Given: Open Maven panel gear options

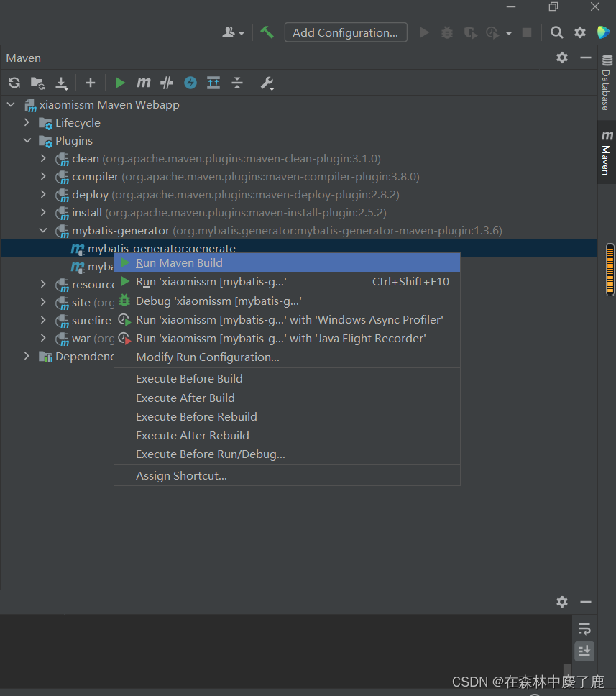Looking at the screenshot, I should [562, 58].
